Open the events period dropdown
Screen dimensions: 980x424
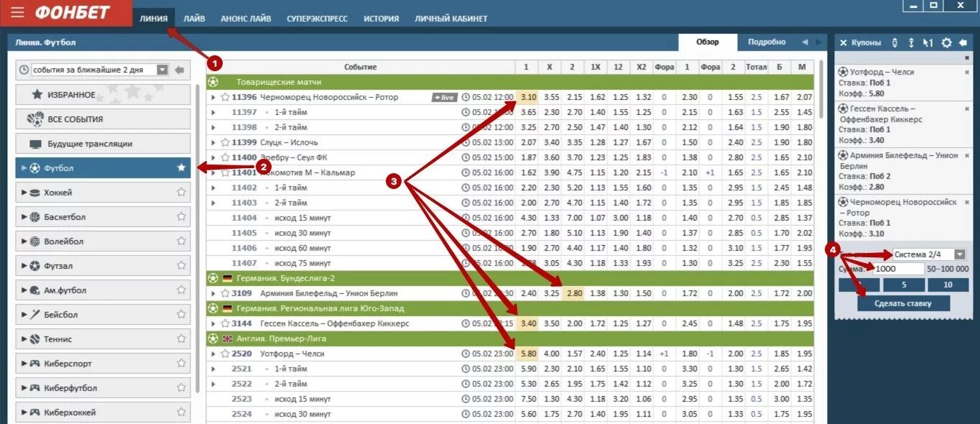point(162,70)
